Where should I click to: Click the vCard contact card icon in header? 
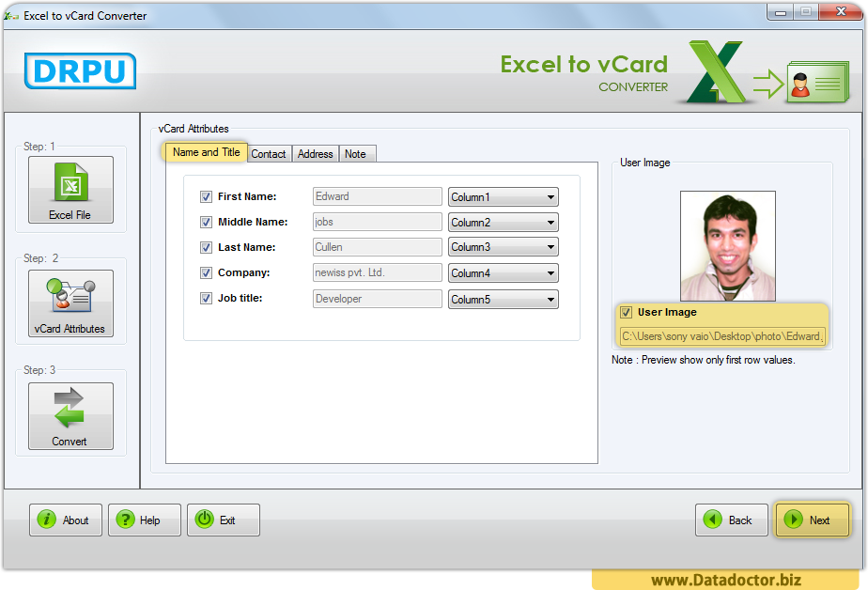(818, 83)
